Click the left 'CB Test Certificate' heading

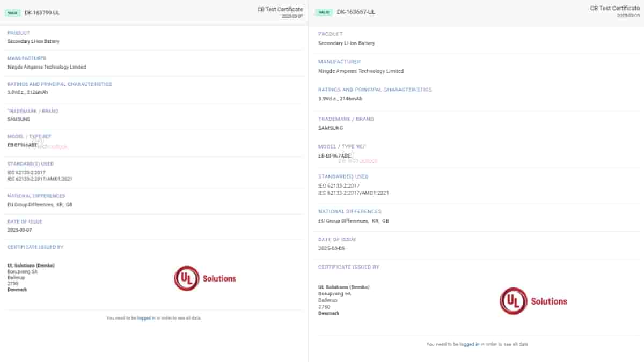(280, 9)
